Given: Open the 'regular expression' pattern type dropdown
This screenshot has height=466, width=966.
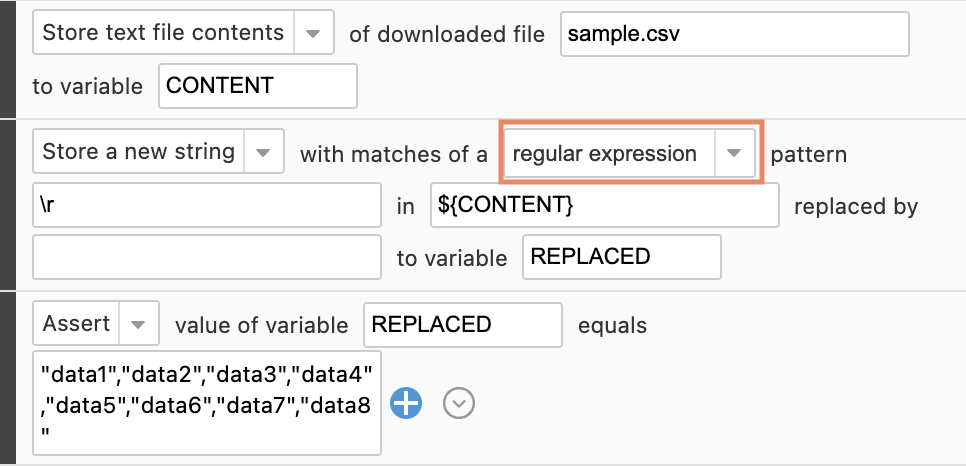Looking at the screenshot, I should click(x=630, y=153).
